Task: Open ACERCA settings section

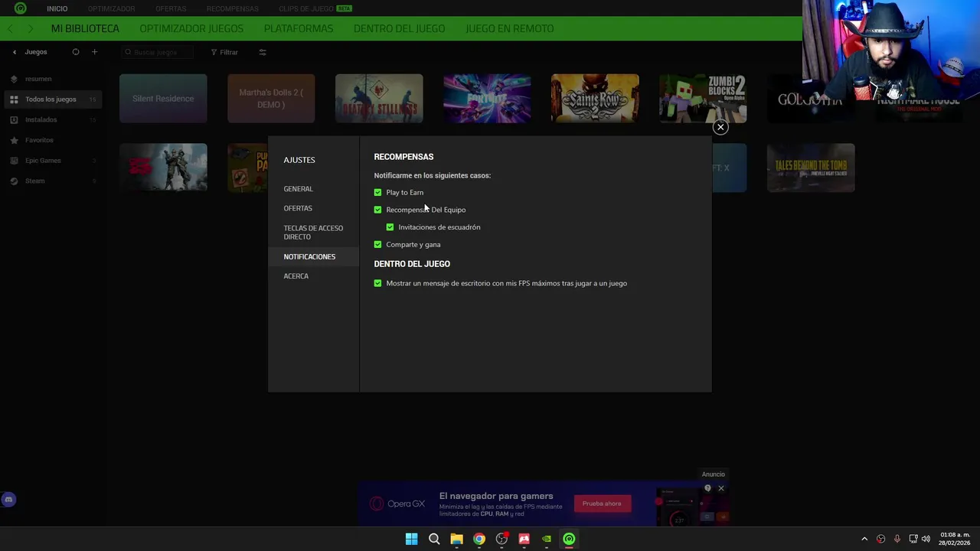Action: 296,276
